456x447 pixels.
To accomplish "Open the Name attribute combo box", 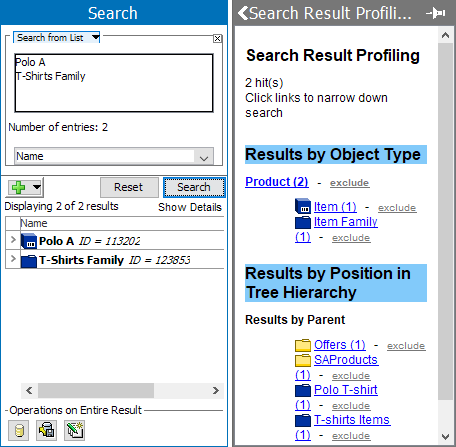I will (x=114, y=156).
